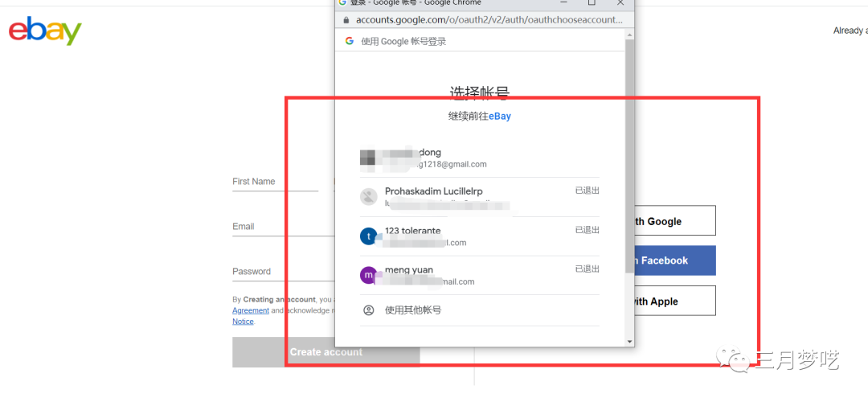868x398 pixels.
Task: Click the popup vertical scrollbar thumb
Action: pyautogui.click(x=629, y=156)
